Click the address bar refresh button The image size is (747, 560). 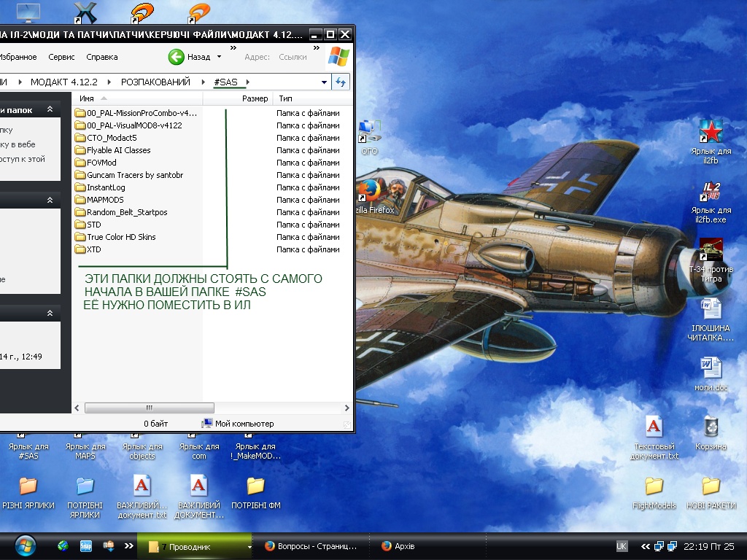[341, 82]
